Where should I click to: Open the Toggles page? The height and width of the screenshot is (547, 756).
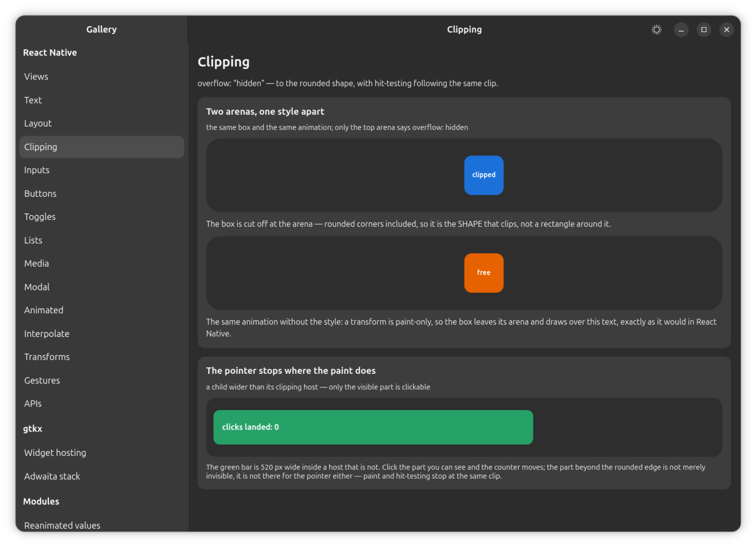[x=102, y=217]
